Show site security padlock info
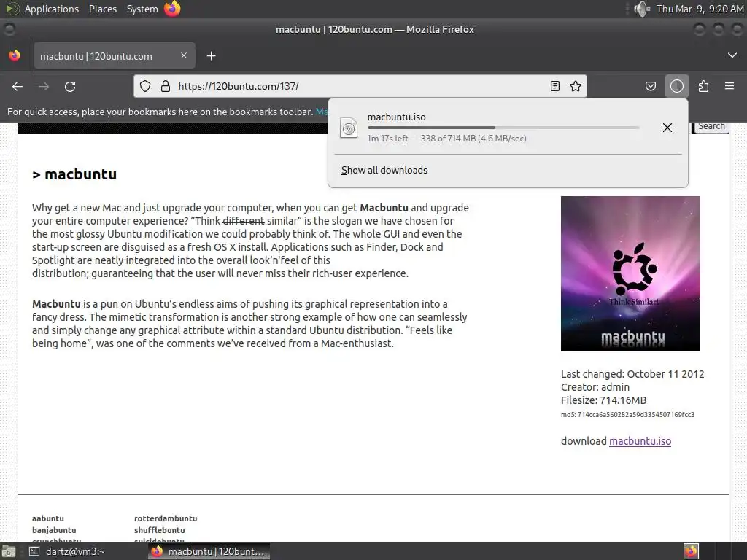 (x=166, y=86)
